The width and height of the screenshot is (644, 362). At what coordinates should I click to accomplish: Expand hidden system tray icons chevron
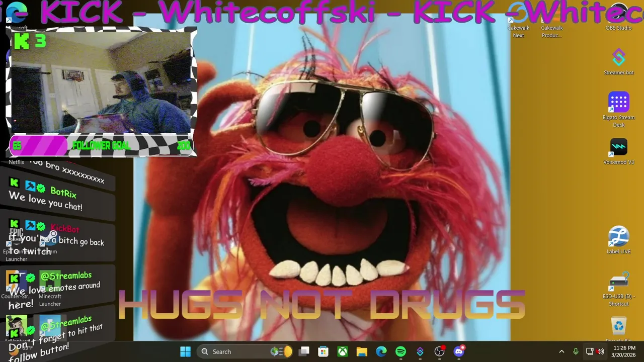pyautogui.click(x=561, y=351)
